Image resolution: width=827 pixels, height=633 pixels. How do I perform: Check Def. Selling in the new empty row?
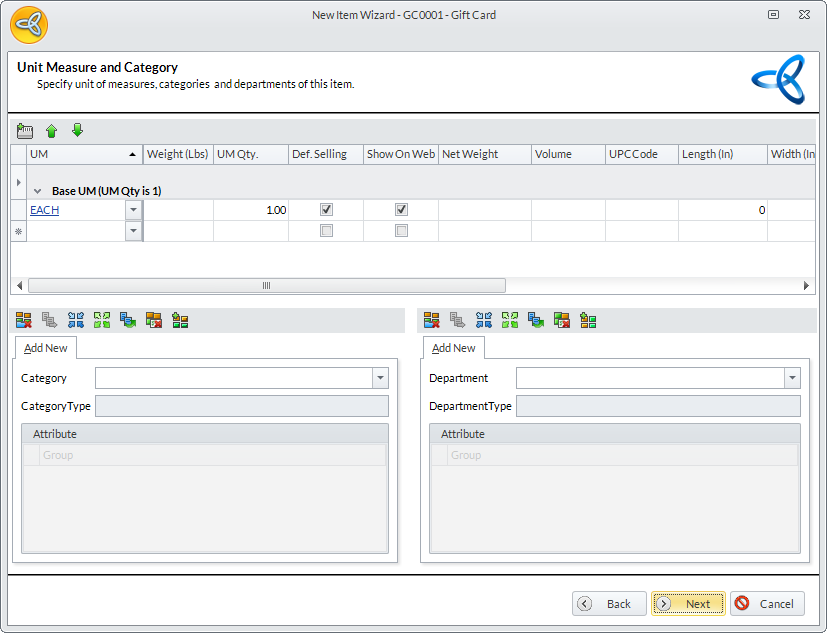click(x=326, y=231)
